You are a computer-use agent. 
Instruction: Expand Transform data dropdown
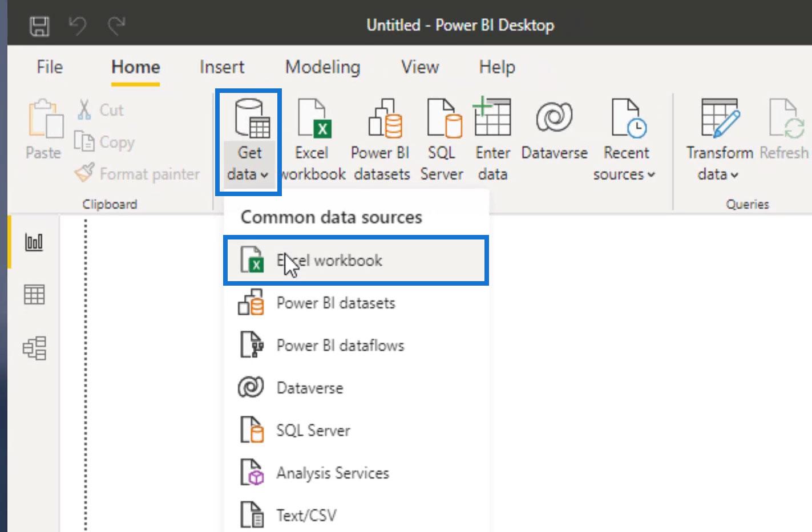pyautogui.click(x=719, y=140)
